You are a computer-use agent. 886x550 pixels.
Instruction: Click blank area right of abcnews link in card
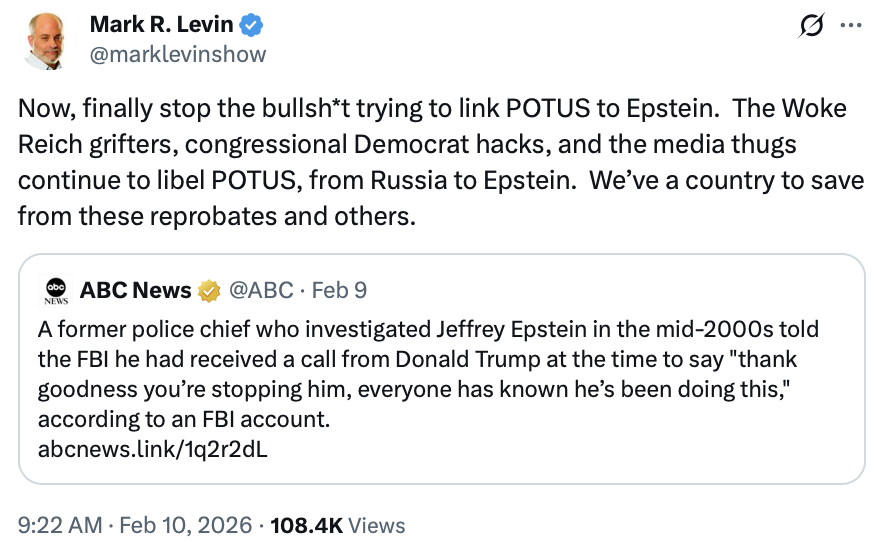(560, 449)
